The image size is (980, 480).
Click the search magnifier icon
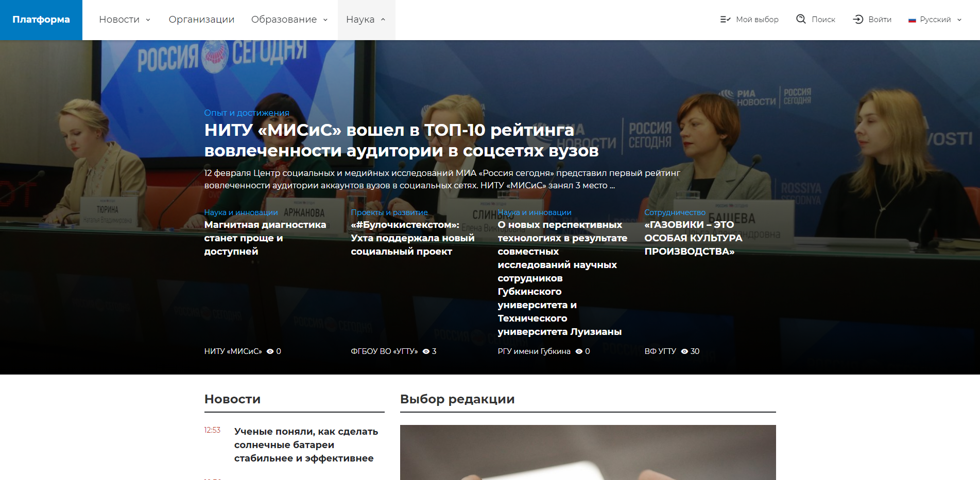pyautogui.click(x=801, y=20)
